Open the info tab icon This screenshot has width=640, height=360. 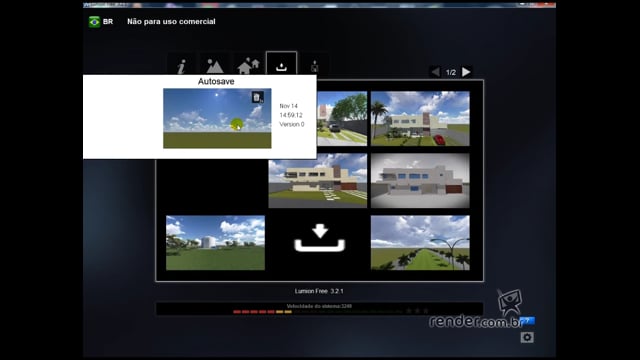tap(181, 65)
